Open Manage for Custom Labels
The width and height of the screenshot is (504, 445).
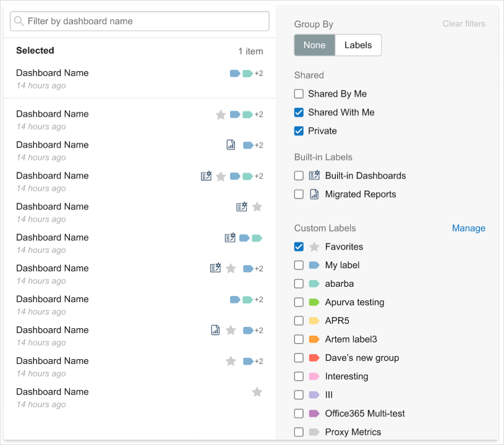click(468, 228)
